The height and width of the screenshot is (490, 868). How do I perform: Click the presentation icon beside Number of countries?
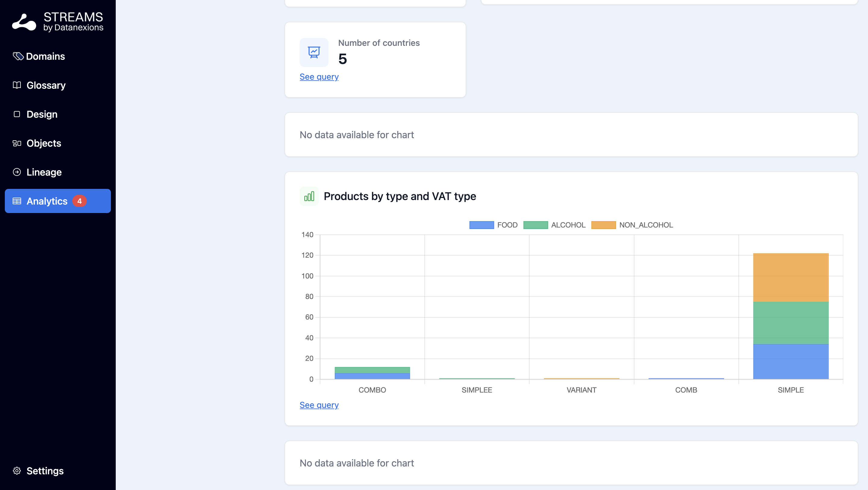(x=314, y=52)
